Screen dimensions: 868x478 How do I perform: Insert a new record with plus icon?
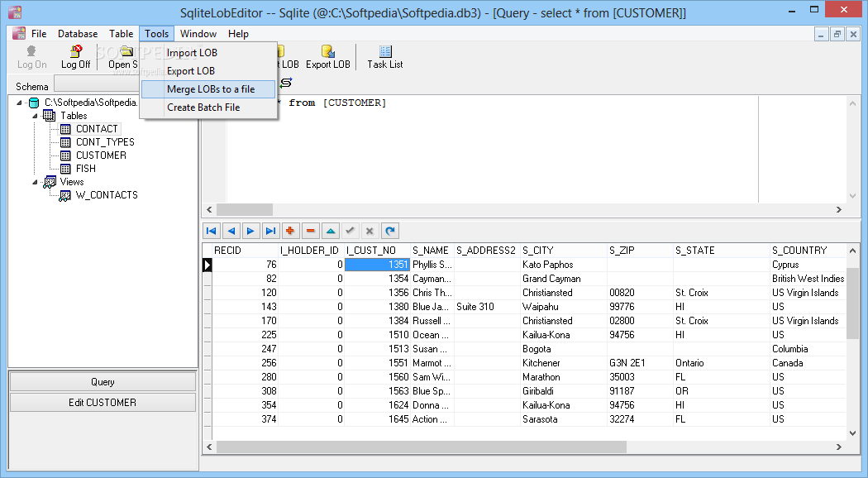click(290, 231)
